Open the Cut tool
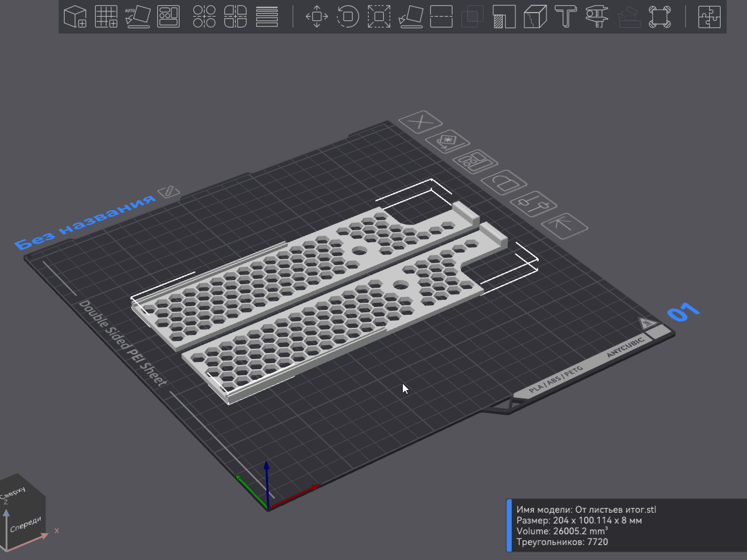Viewport: 747px width, 560px height. [441, 16]
